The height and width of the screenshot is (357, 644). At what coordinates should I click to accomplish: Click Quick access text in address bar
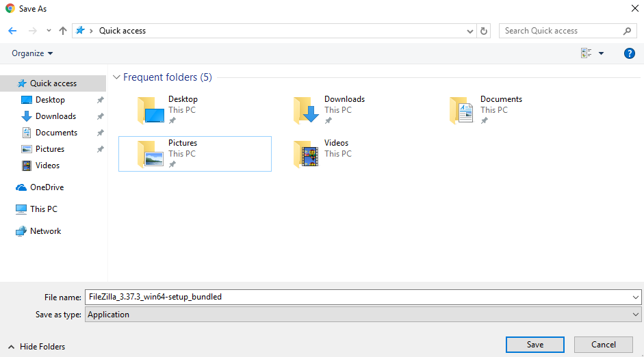123,31
